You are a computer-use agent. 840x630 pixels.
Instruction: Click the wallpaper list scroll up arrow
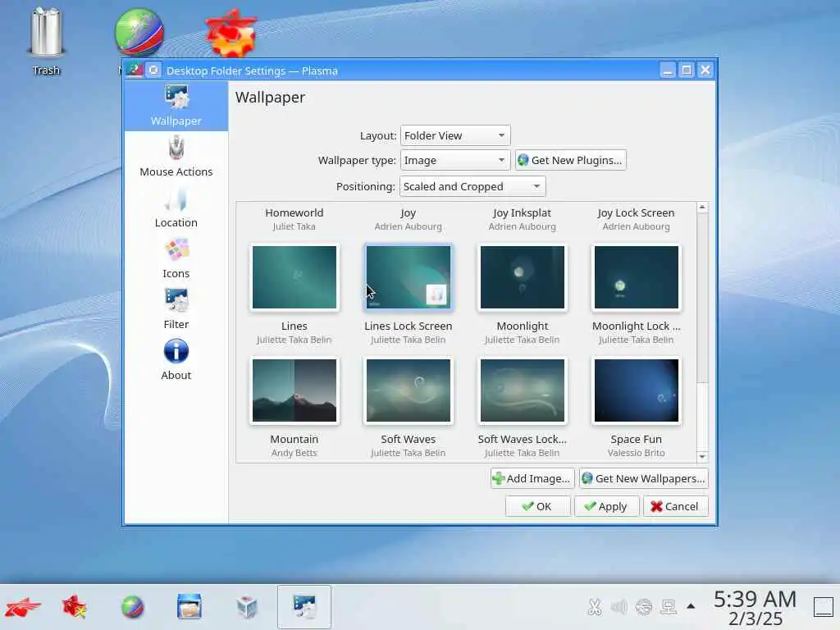click(702, 207)
